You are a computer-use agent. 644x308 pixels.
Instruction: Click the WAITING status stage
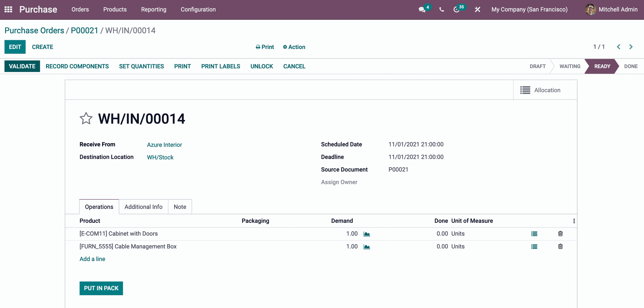[x=570, y=66]
